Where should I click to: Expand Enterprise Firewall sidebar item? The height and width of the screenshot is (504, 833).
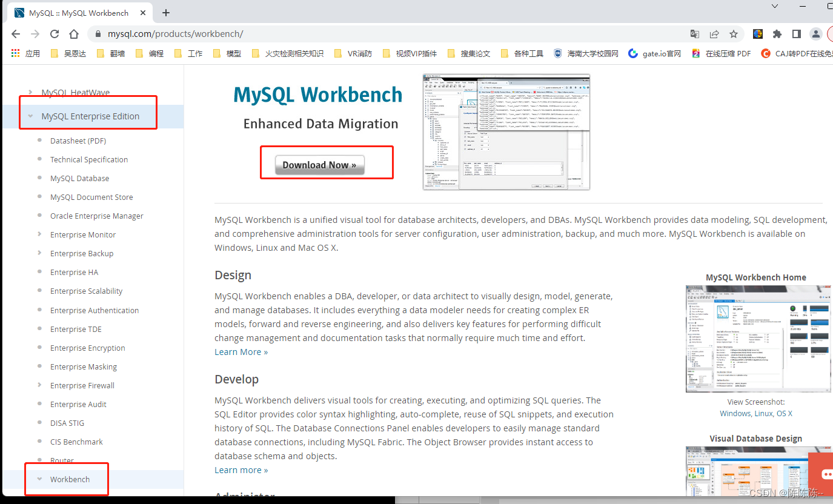(x=39, y=385)
